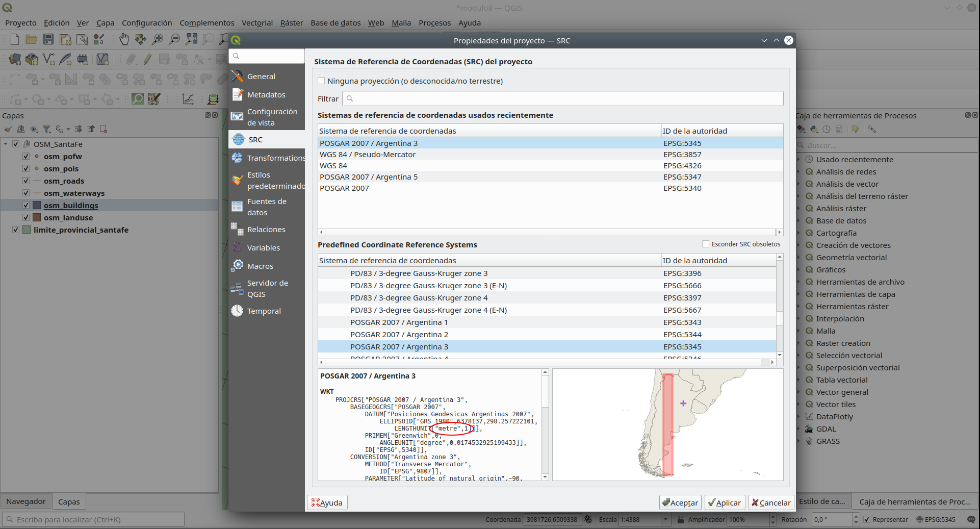
Task: Open the General settings page icon
Action: pyautogui.click(x=237, y=76)
